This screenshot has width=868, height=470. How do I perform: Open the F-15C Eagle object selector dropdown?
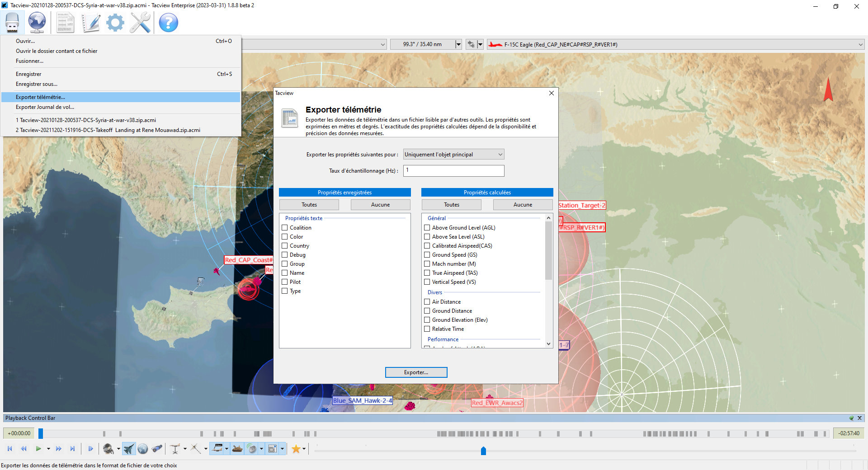click(x=675, y=44)
